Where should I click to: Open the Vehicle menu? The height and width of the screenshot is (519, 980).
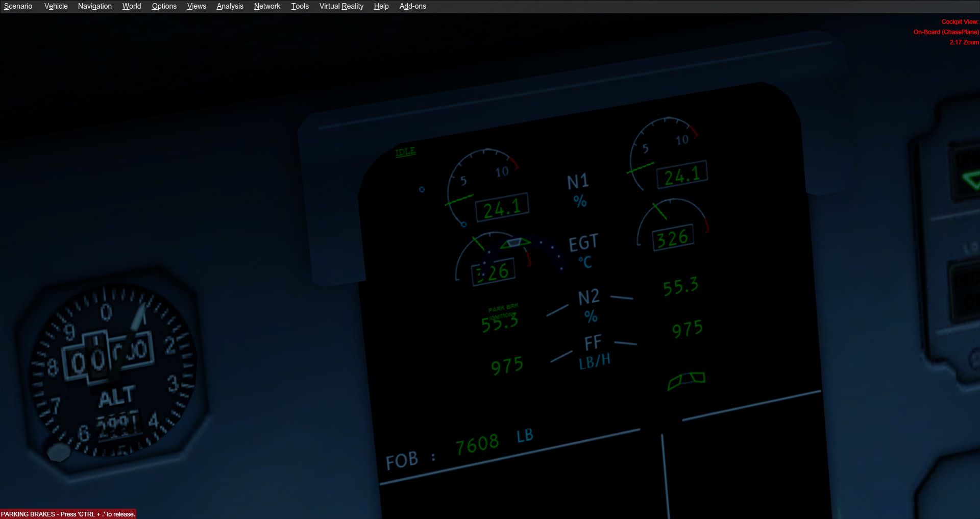coord(56,6)
